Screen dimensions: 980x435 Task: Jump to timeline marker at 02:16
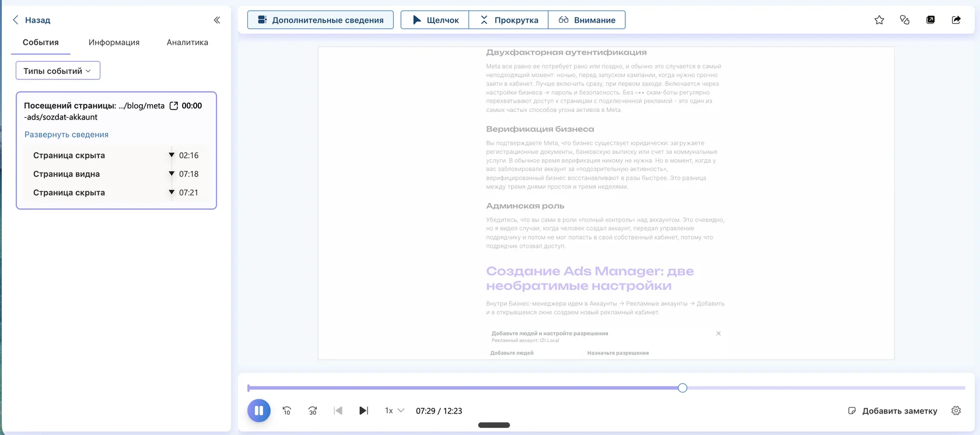point(171,155)
